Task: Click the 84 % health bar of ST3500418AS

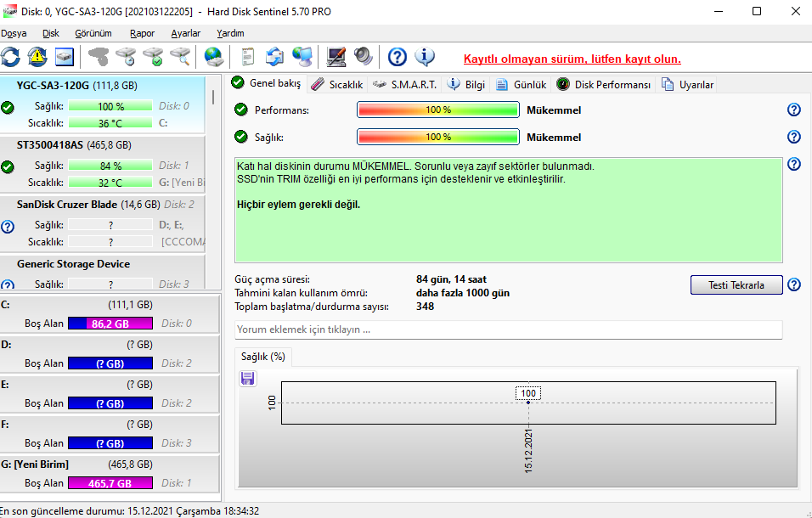Action: (x=110, y=166)
